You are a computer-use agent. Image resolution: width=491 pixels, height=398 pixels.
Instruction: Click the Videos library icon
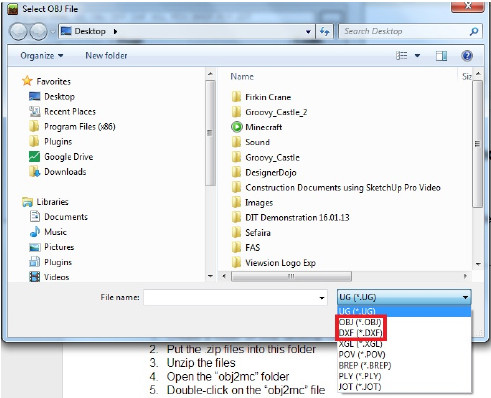(34, 277)
